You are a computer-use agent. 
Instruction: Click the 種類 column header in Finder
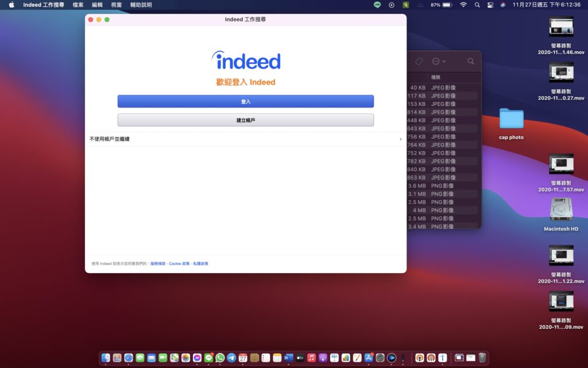[x=435, y=78]
